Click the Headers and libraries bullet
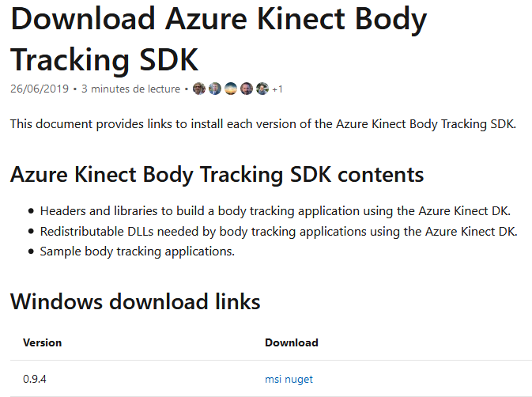This screenshot has width=532, height=397. [x=275, y=211]
